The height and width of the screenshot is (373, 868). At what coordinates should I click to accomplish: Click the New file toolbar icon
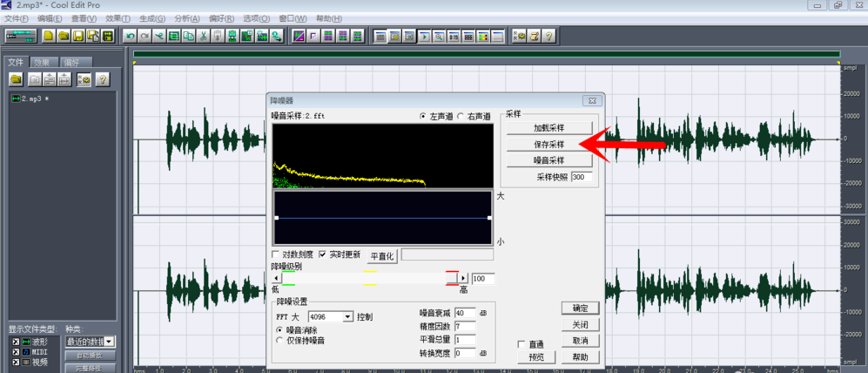coord(50,36)
